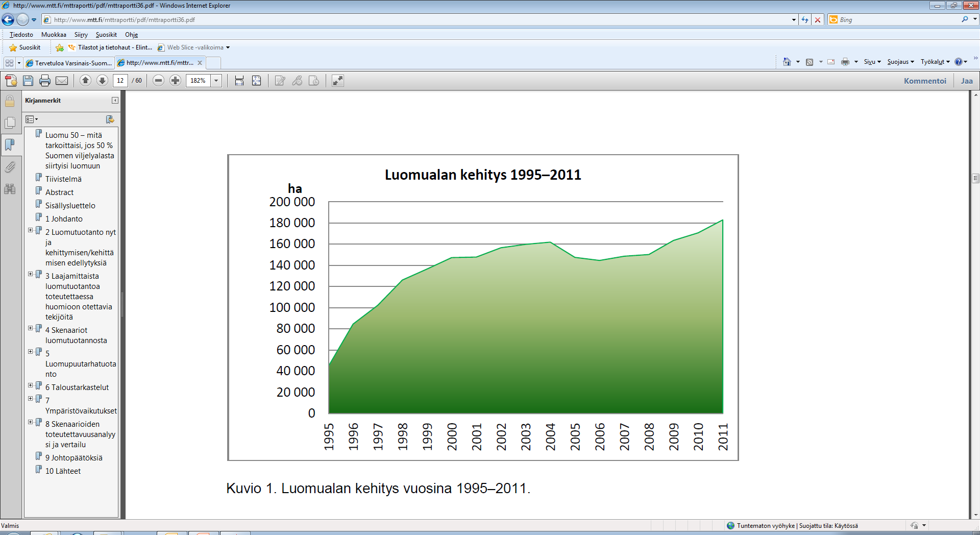Image resolution: width=980 pixels, height=535 pixels.
Task: Expand bookmark 4 Skenaariot luomutuotannosta
Action: point(30,328)
